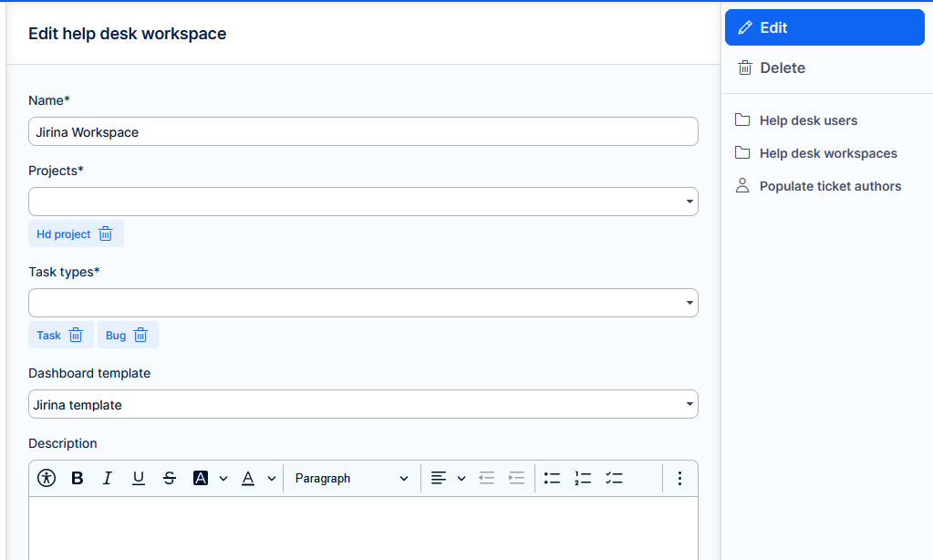
Task: Apply strikethrough formatting
Action: (170, 478)
